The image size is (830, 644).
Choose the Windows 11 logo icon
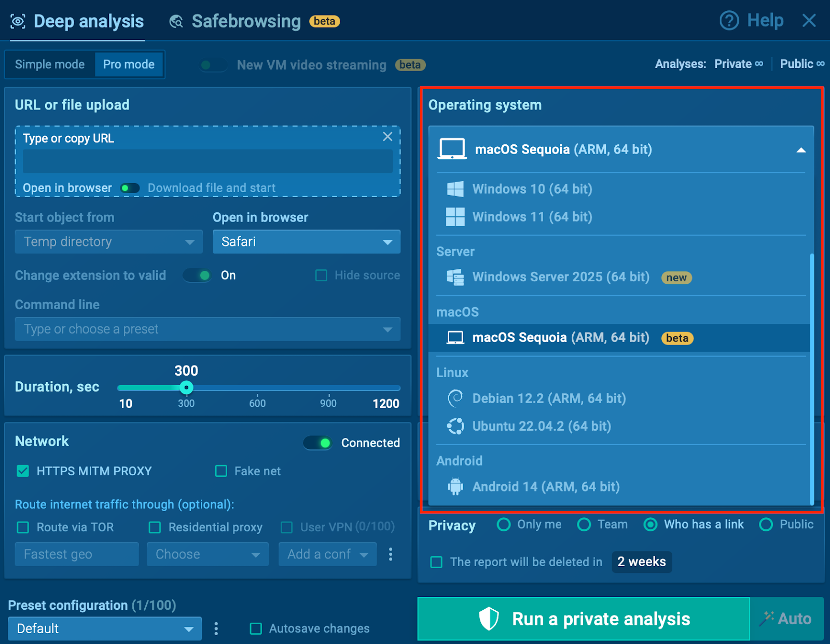click(x=455, y=217)
